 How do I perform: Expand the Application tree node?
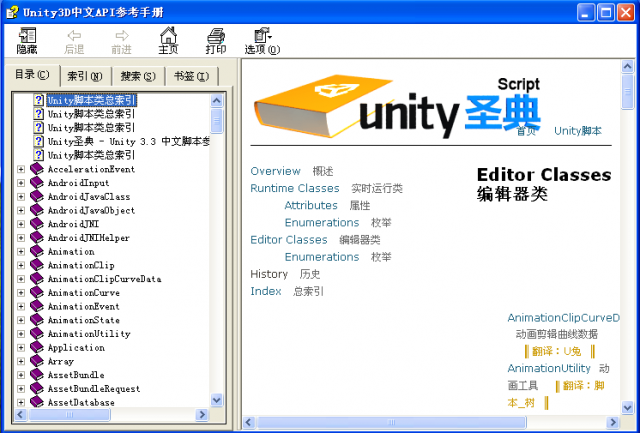pyautogui.click(x=21, y=348)
